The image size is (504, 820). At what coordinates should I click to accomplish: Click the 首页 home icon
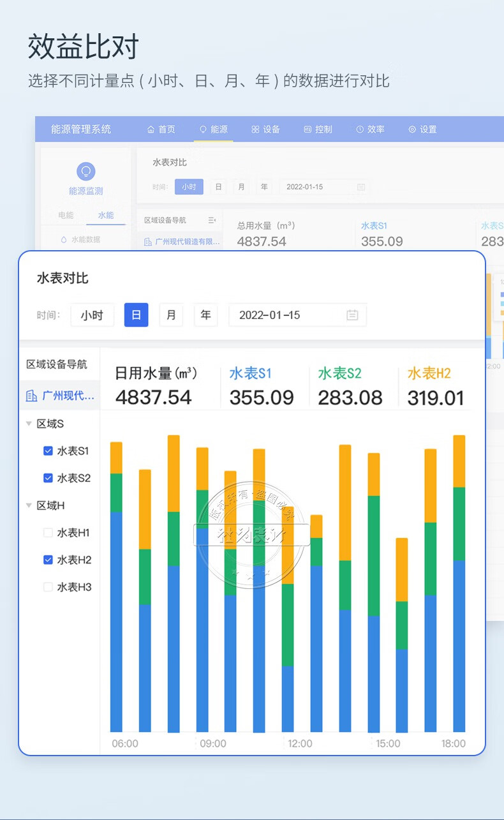pyautogui.click(x=151, y=129)
